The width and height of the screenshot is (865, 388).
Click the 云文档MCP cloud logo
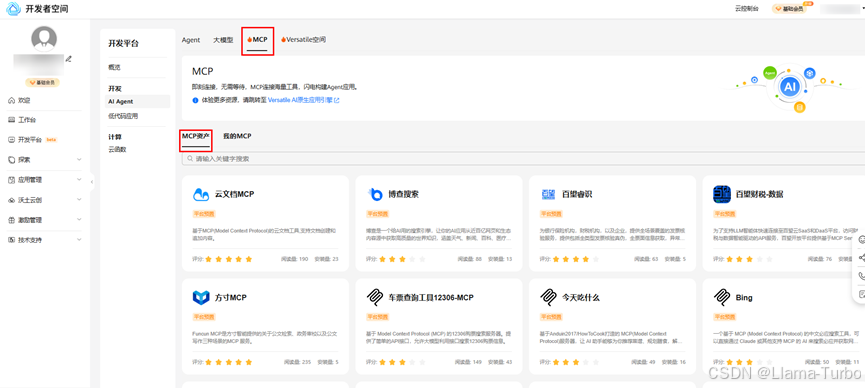coord(201,194)
